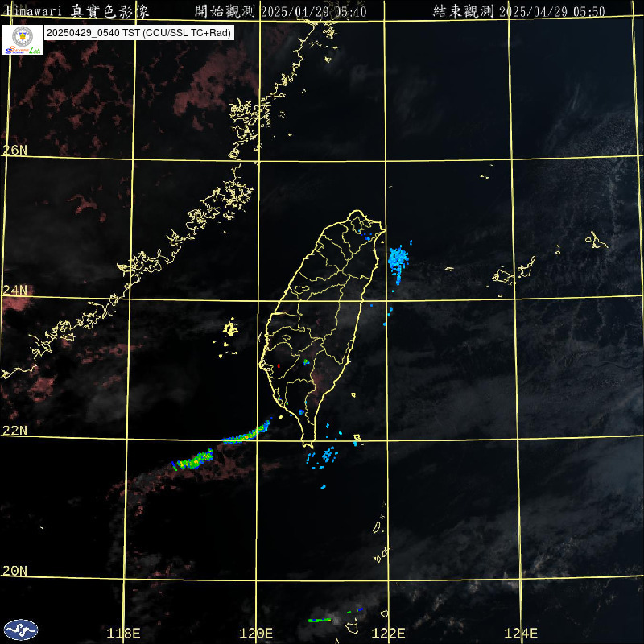Click the 22N latitude label

[15, 431]
